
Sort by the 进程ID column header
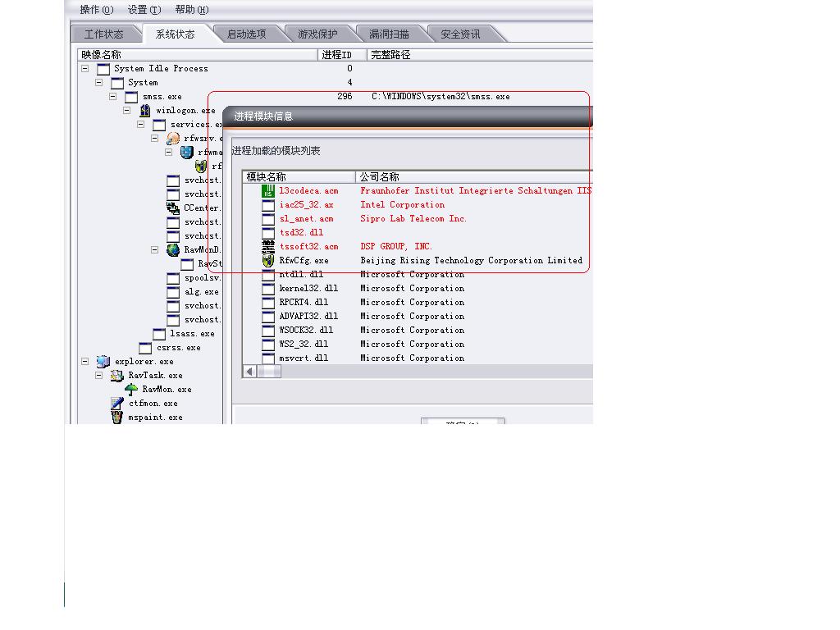(342, 55)
